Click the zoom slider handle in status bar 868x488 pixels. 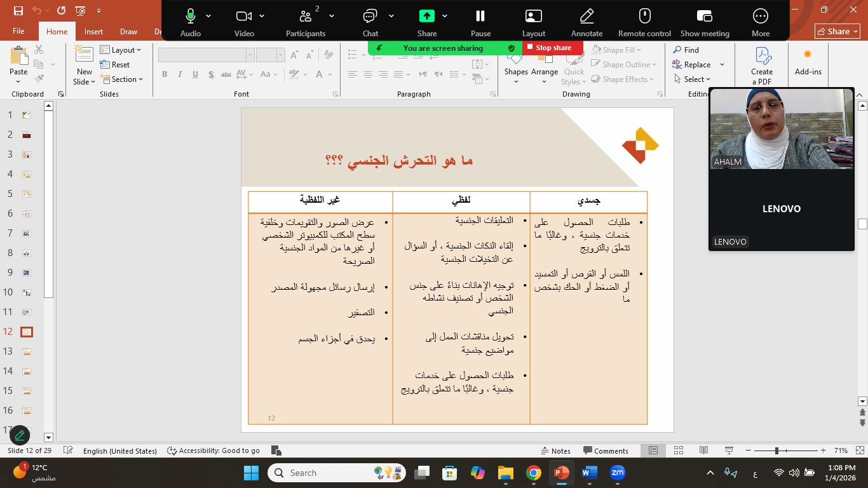[x=776, y=451]
